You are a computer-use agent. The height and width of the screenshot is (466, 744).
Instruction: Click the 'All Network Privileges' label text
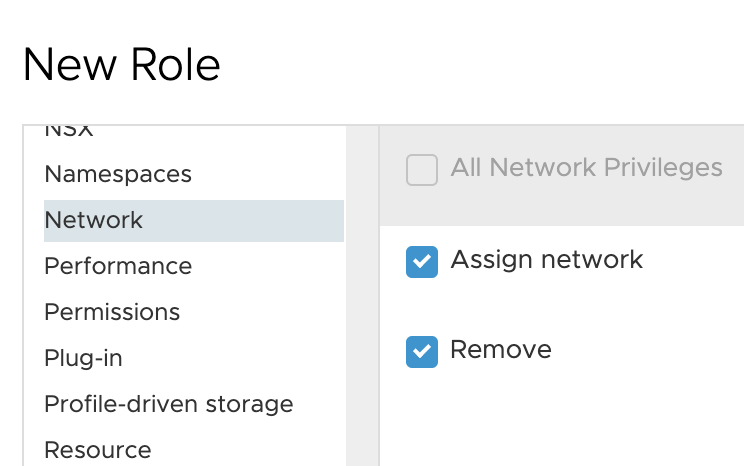(x=586, y=168)
